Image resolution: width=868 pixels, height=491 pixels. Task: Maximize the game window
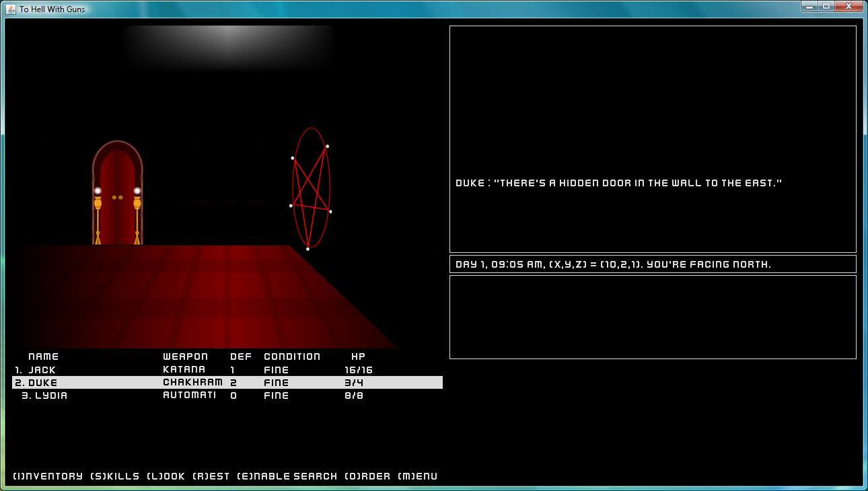826,7
